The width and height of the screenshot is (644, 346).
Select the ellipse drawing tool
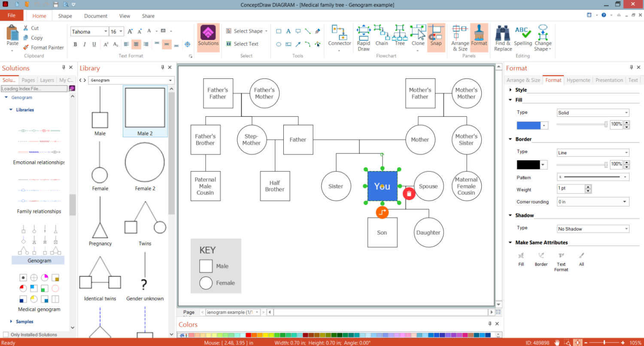click(x=279, y=44)
